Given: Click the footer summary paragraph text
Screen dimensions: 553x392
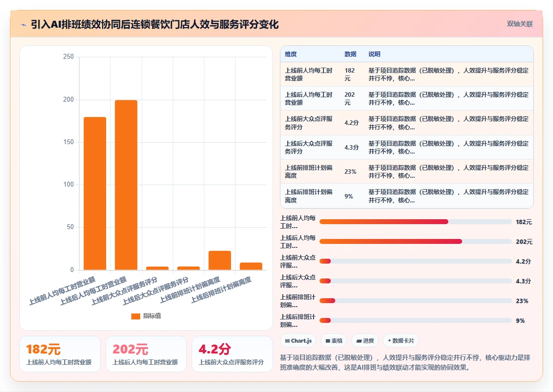Looking at the screenshot, I should click(x=405, y=362).
